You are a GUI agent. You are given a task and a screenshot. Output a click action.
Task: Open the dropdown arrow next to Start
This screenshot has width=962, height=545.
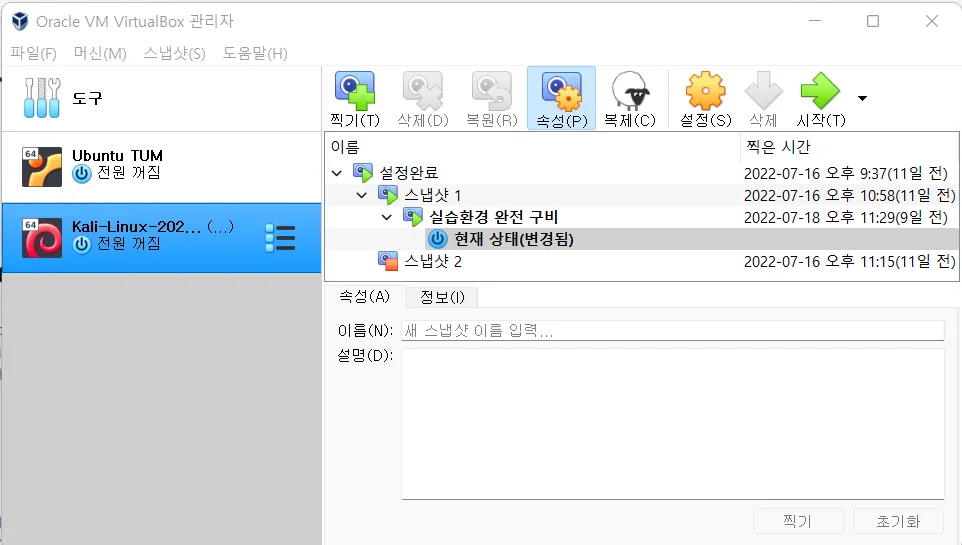coord(862,98)
